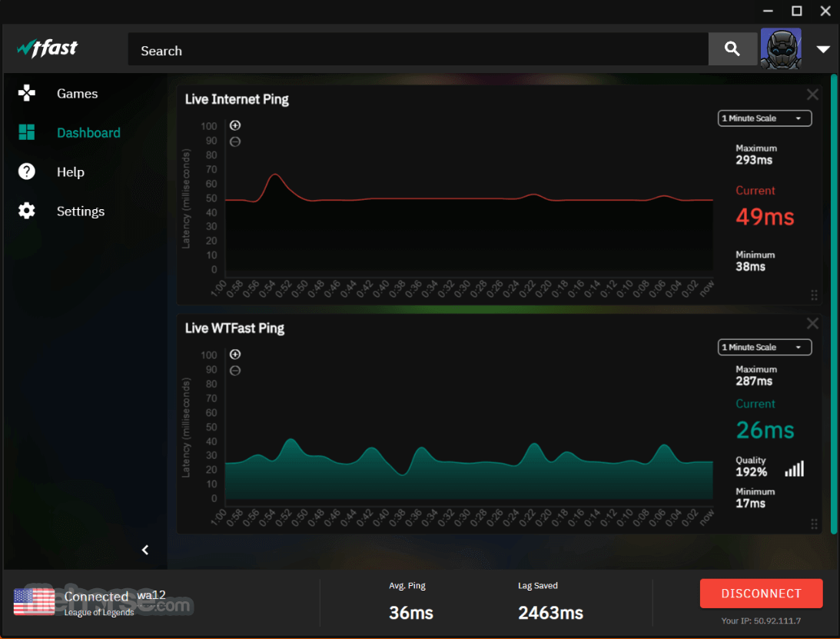Minimize the WTFast window
This screenshot has width=840, height=639.
coord(768,11)
